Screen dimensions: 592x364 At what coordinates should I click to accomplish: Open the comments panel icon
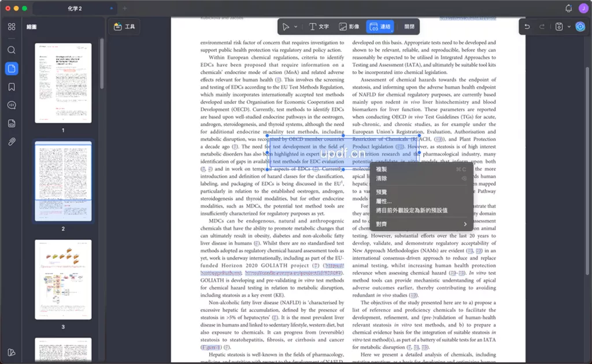coord(12,105)
